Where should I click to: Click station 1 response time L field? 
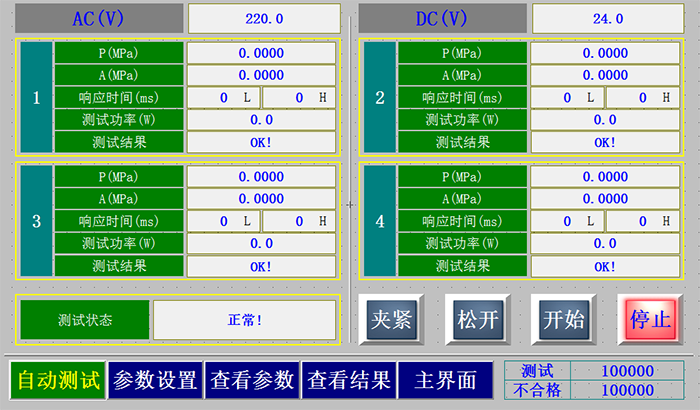[224, 97]
